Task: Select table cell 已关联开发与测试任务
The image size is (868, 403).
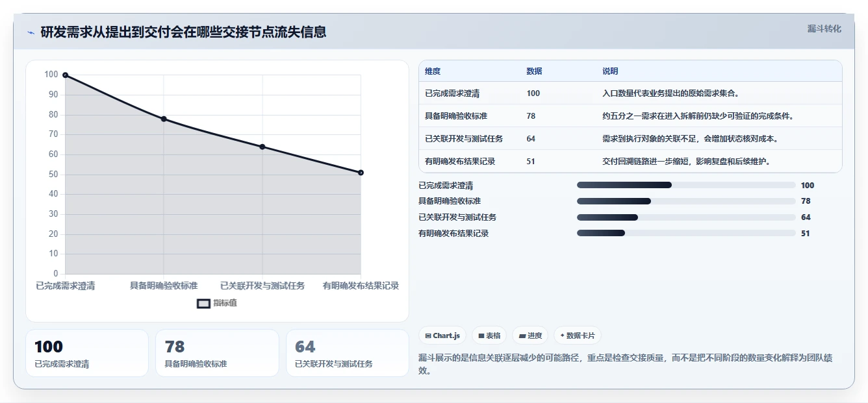Action: pyautogui.click(x=464, y=139)
